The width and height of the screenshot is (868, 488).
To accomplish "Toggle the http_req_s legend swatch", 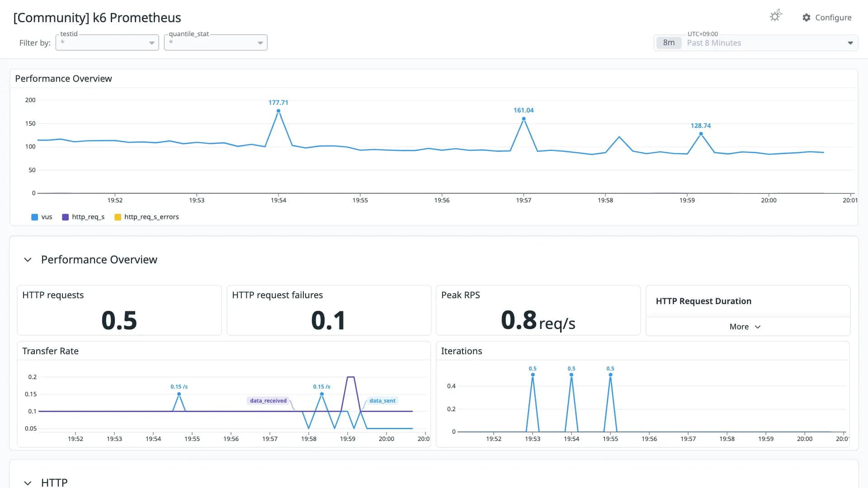I will pos(65,217).
